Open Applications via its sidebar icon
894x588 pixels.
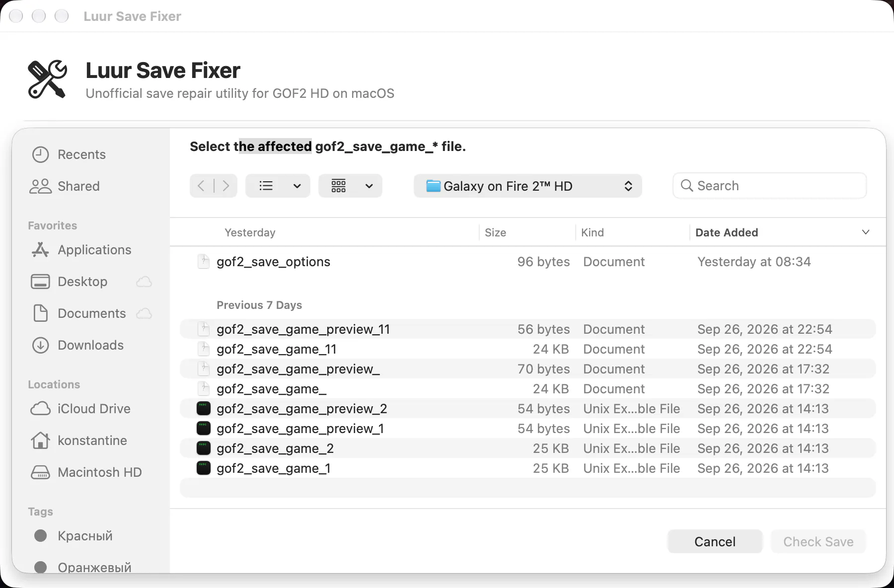(x=40, y=250)
